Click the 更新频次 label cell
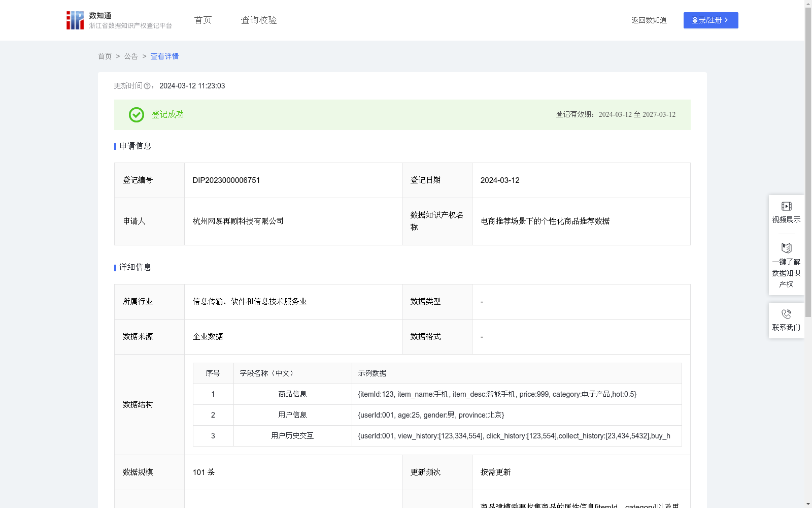Screen dimensions: 812x508 click(x=437, y=472)
